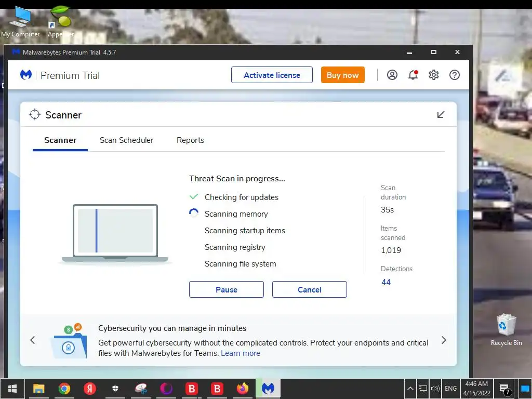The height and width of the screenshot is (399, 532).
Task: Open the Action Center notifications icon
Action: tap(504, 389)
